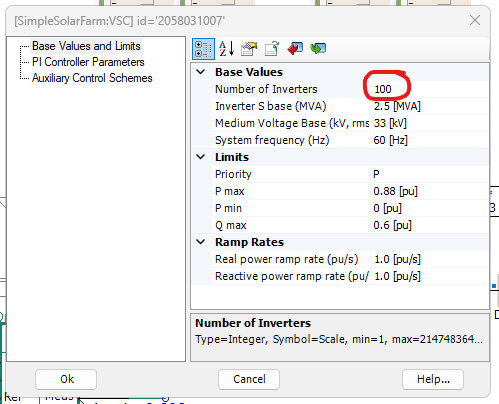Collapse the Limits section
The height and width of the screenshot is (404, 499).
coord(201,157)
